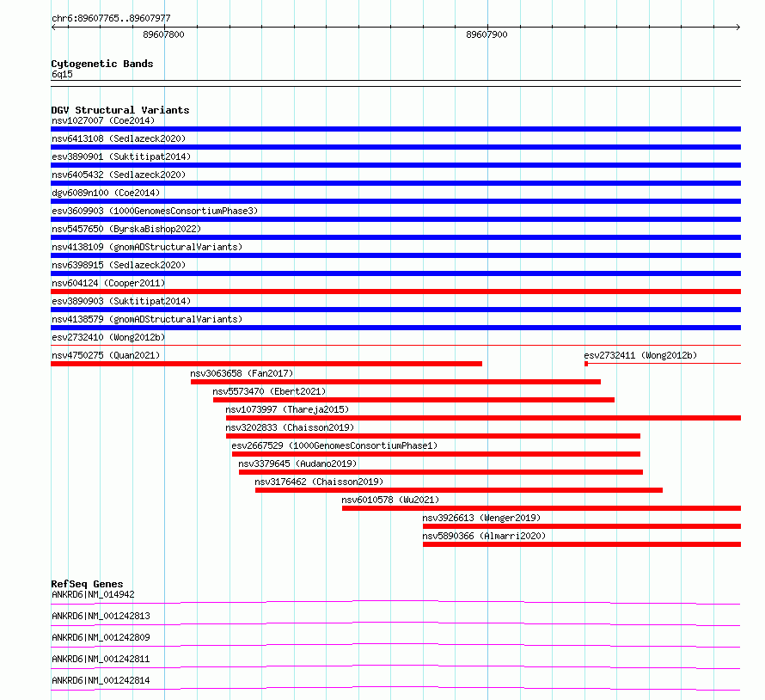Click the nsv6405432 (Sedlazeck2020) label
The image size is (765, 700).
(119, 175)
